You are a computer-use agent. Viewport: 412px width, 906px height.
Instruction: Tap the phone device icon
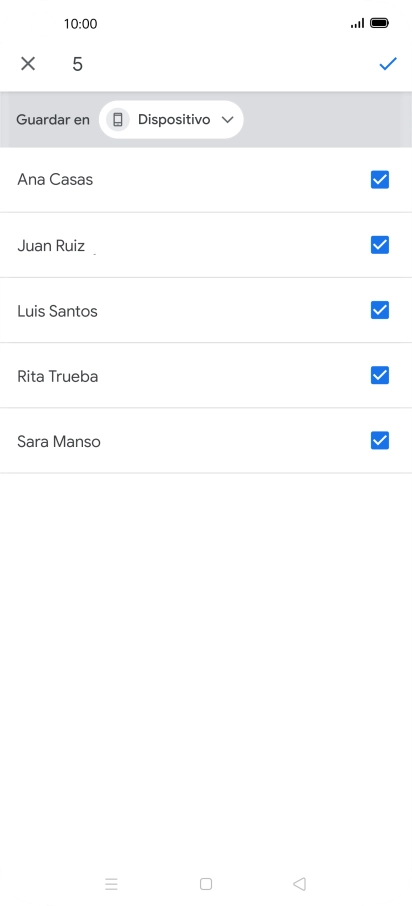point(118,120)
